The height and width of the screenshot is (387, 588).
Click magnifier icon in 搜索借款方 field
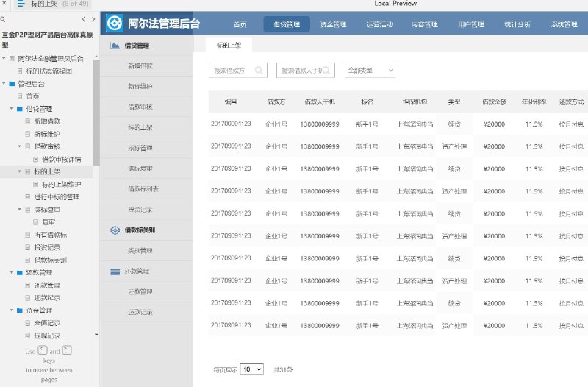click(259, 70)
